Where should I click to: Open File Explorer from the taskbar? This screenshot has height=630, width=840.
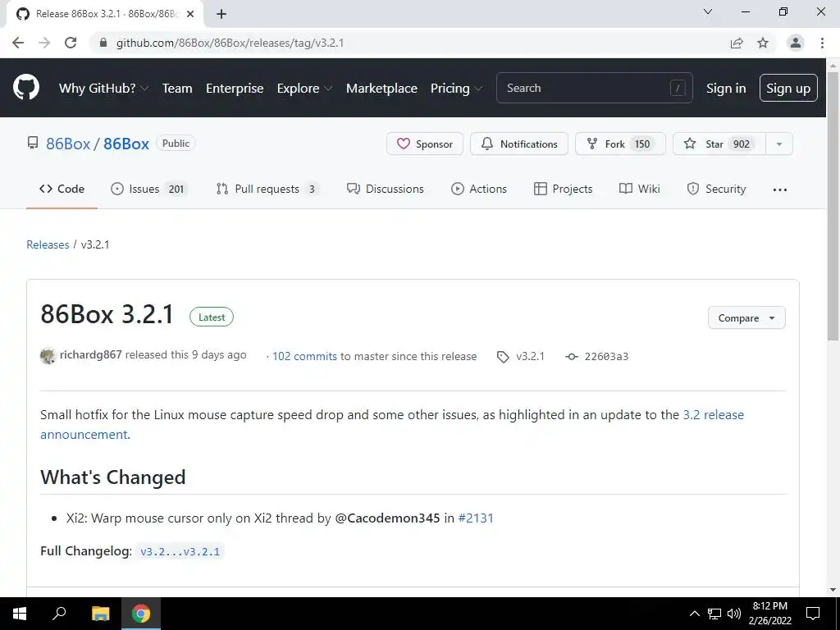pyautogui.click(x=100, y=614)
